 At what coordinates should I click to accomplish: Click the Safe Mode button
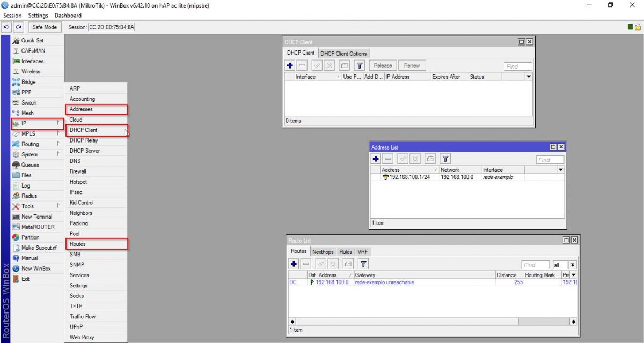45,27
